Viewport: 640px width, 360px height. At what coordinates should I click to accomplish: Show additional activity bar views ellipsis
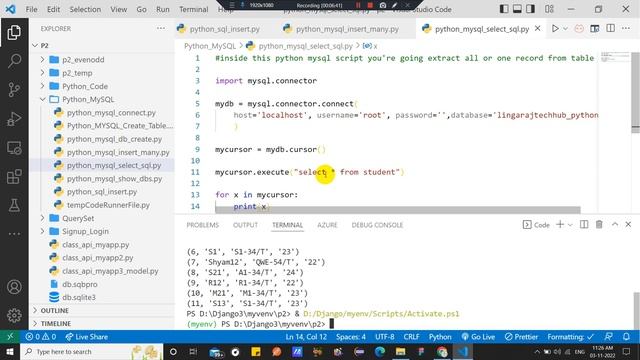click(14, 234)
